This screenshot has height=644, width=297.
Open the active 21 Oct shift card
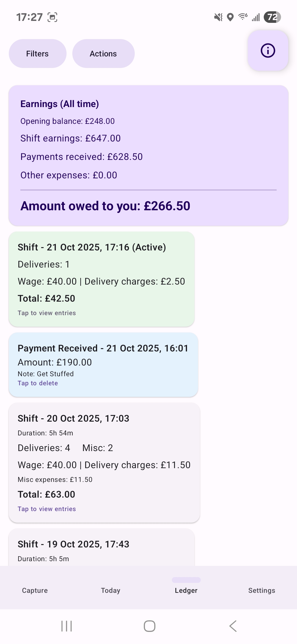101,279
